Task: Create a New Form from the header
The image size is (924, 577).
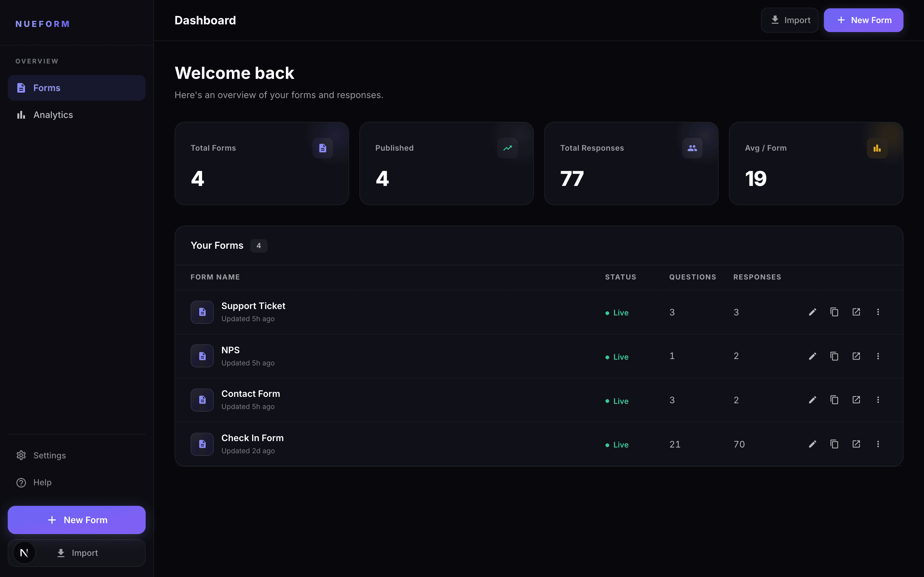Action: (x=863, y=20)
